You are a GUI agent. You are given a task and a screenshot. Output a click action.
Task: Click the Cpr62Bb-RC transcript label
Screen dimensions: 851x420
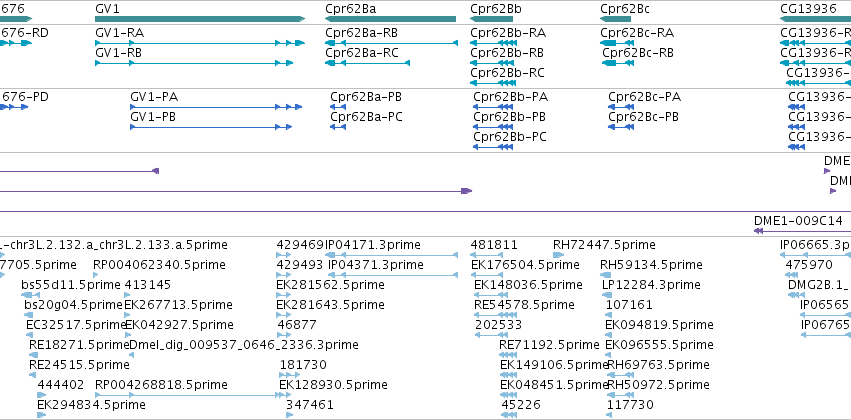pyautogui.click(x=507, y=73)
